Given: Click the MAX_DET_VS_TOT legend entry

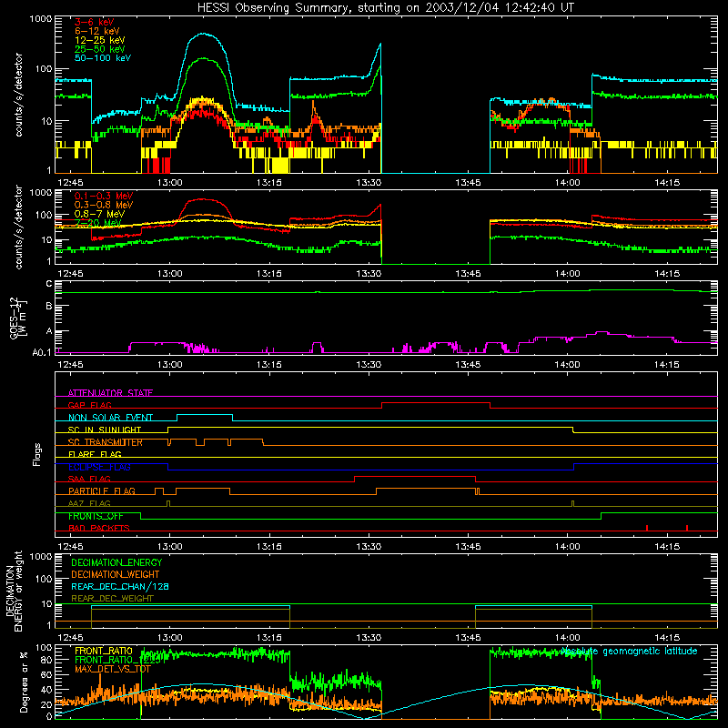Looking at the screenshot, I should pyautogui.click(x=113, y=669).
